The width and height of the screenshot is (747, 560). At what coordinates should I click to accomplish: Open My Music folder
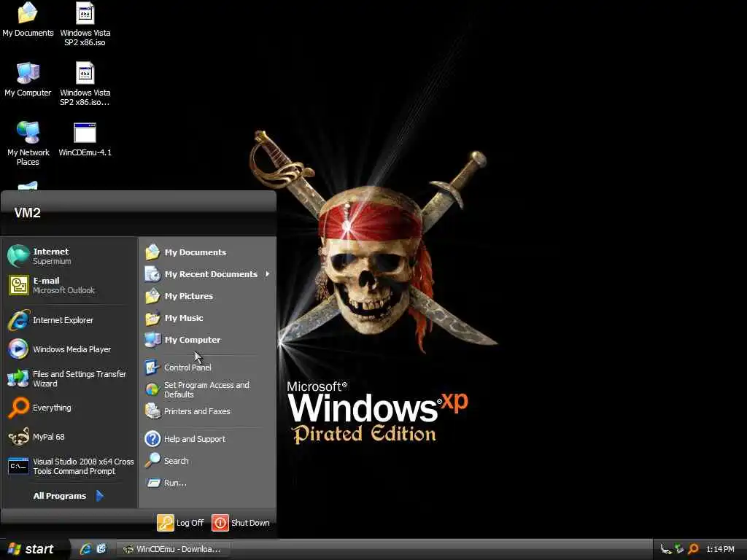click(208, 318)
